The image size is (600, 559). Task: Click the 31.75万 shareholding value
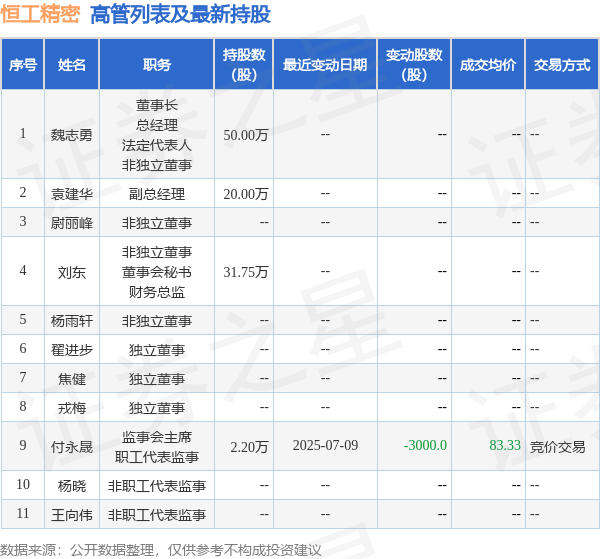pyautogui.click(x=246, y=272)
